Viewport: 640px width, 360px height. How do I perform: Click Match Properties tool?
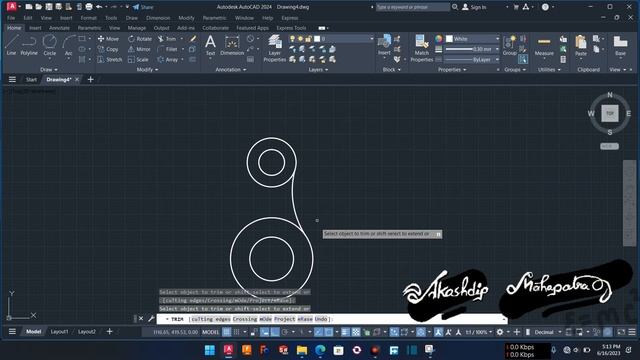coord(421,48)
